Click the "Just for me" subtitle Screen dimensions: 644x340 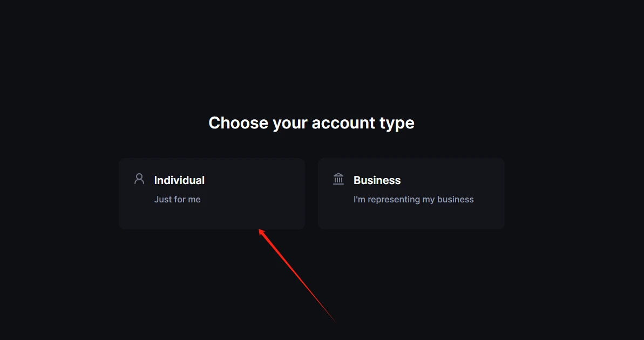point(177,199)
